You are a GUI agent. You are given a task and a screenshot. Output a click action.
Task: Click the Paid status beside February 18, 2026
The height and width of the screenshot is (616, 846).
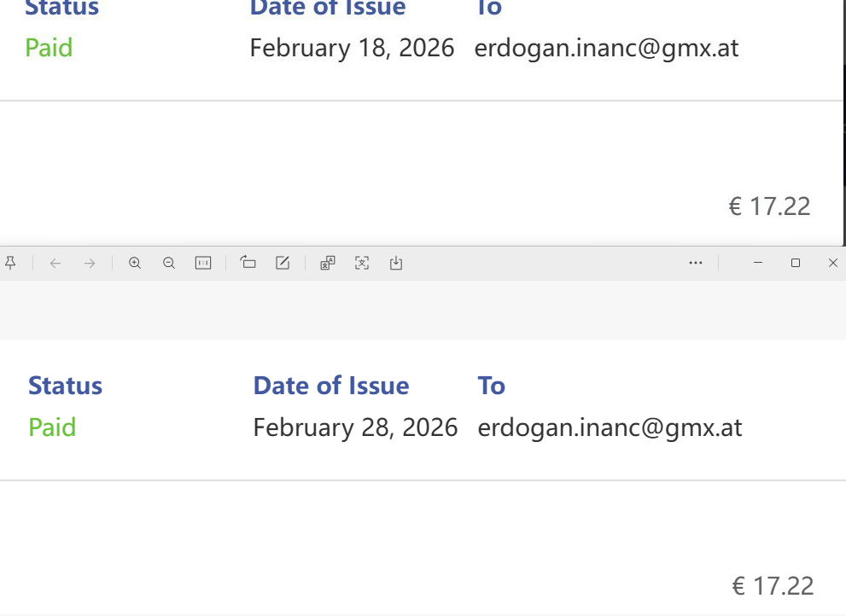49,48
